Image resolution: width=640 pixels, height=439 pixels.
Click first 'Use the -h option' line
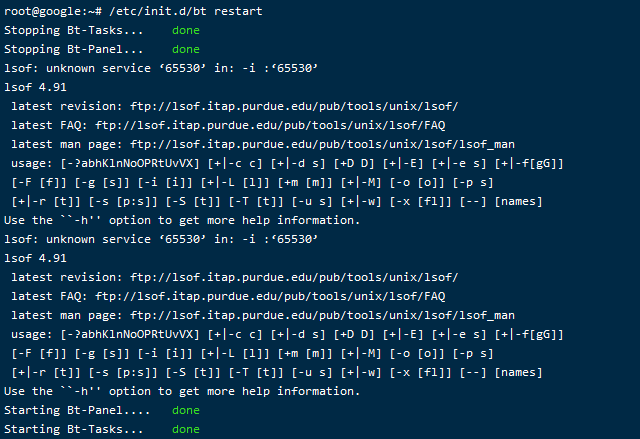click(x=182, y=220)
